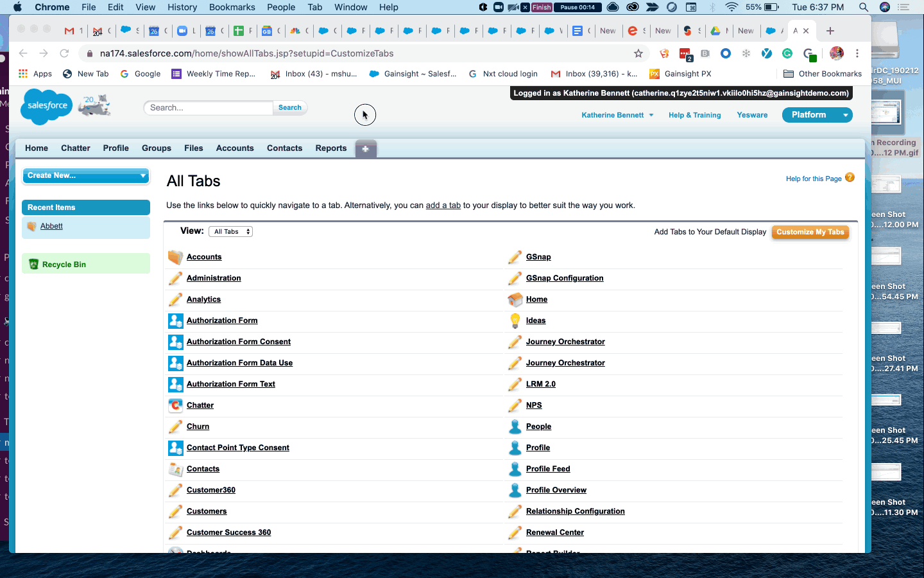This screenshot has height=578, width=924.
Task: Open the Apps bookmarks shortcut
Action: coord(35,74)
